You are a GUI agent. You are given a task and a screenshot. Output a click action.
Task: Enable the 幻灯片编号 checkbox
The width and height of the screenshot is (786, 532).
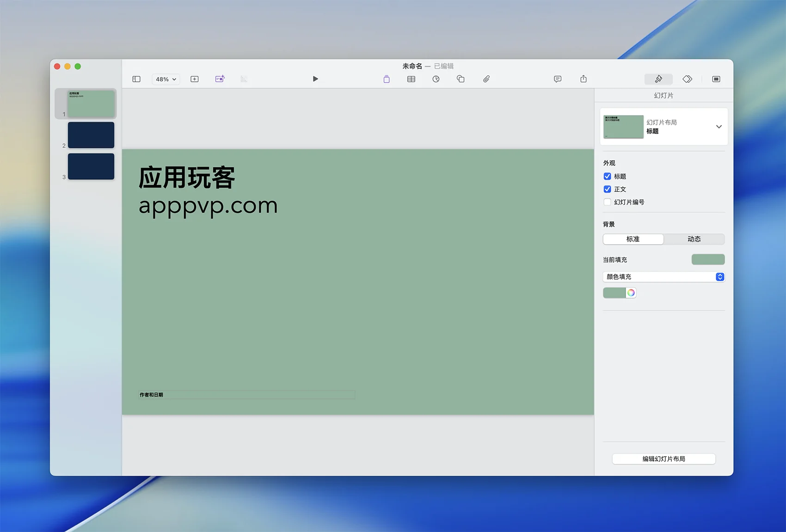[x=608, y=202]
